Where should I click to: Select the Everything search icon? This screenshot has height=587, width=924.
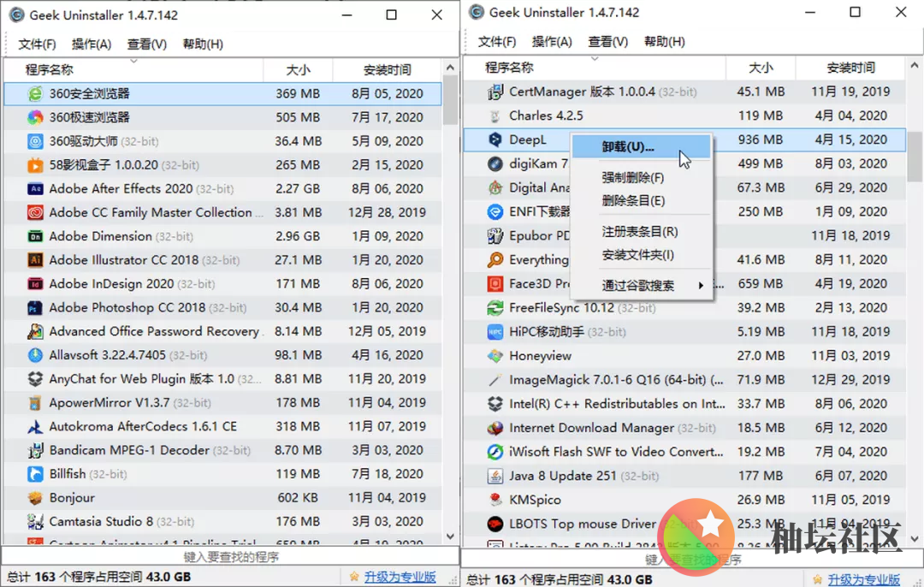coord(495,259)
